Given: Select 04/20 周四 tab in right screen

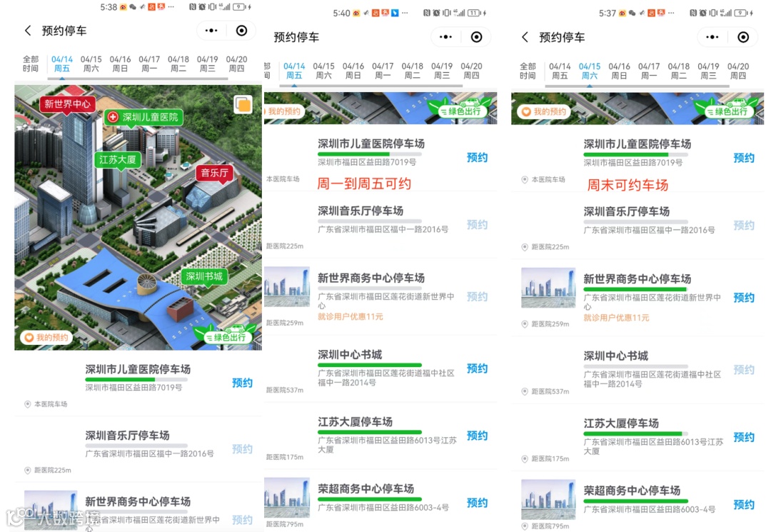Looking at the screenshot, I should point(737,71).
